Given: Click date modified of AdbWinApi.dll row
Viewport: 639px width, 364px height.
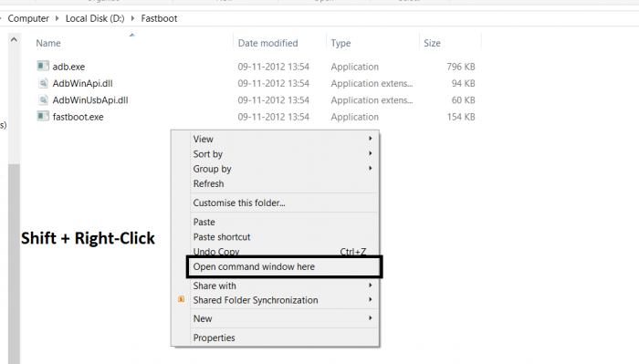Looking at the screenshot, I should click(x=274, y=83).
